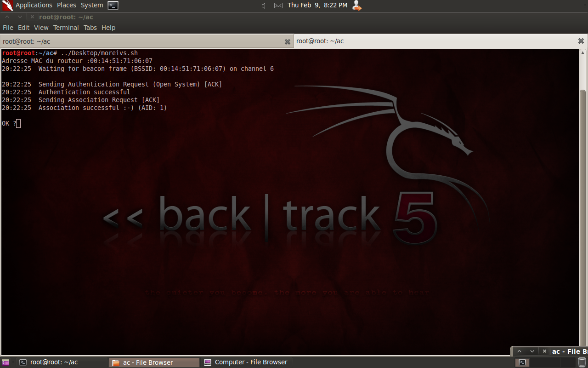This screenshot has width=588, height=368.
Task: Click terminal window title-bar up arrow button
Action: (x=7, y=17)
